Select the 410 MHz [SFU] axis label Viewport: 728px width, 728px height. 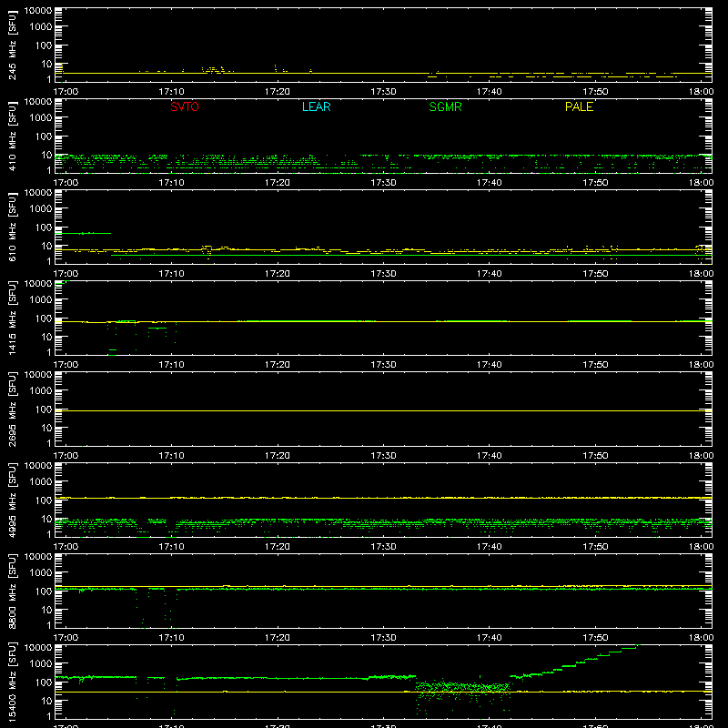12,136
